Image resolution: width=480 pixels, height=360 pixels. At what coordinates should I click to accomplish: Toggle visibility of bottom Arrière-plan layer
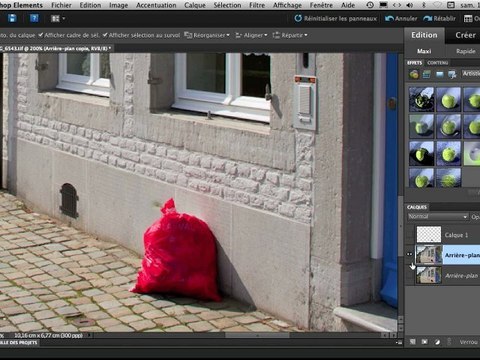410,275
